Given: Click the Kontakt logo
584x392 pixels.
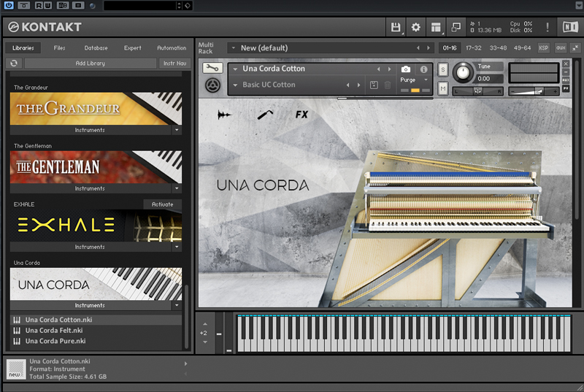Looking at the screenshot, I should point(45,27).
